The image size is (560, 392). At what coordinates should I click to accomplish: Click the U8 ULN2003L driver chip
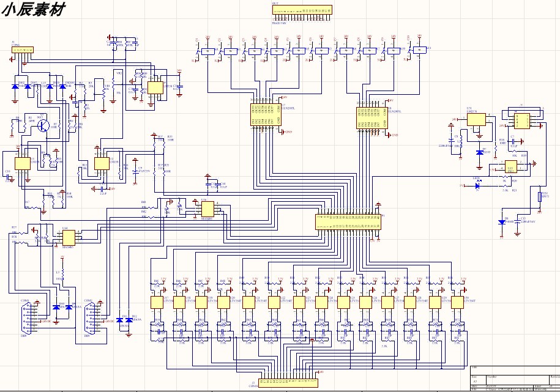click(371, 118)
